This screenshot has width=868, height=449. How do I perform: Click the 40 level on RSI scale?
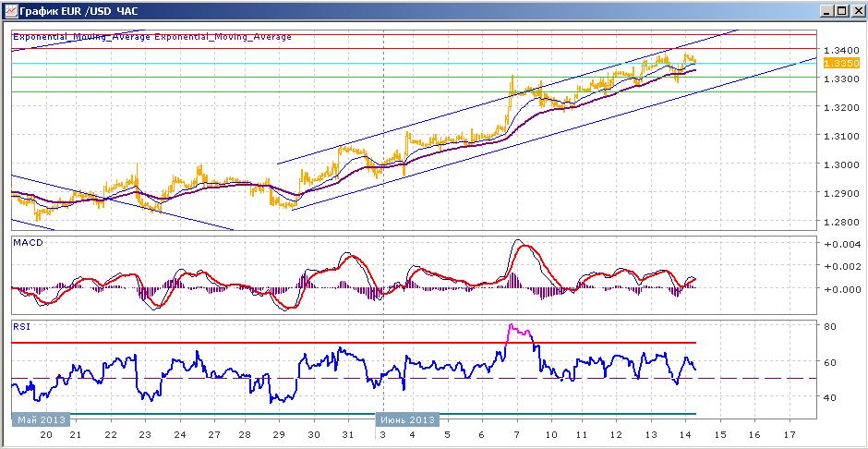tap(829, 397)
